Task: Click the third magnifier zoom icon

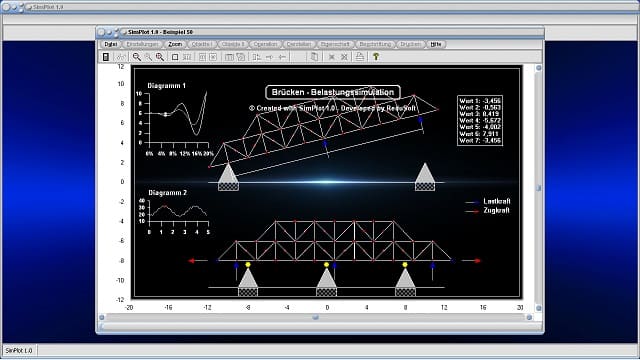Action: point(160,57)
